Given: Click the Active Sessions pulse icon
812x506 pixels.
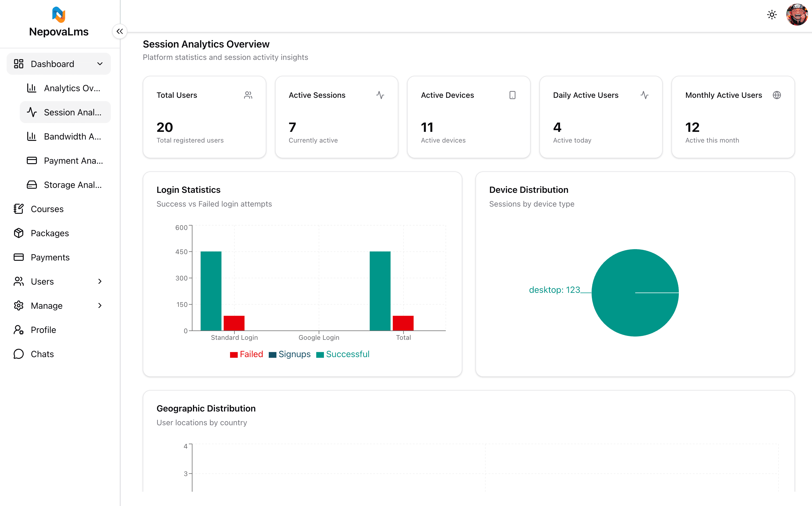Looking at the screenshot, I should click(x=380, y=95).
